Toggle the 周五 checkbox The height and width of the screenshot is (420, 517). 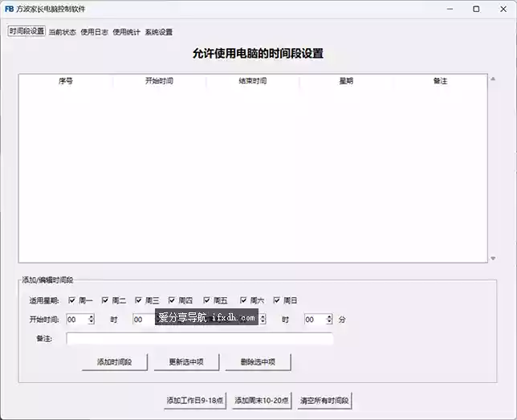tap(206, 300)
